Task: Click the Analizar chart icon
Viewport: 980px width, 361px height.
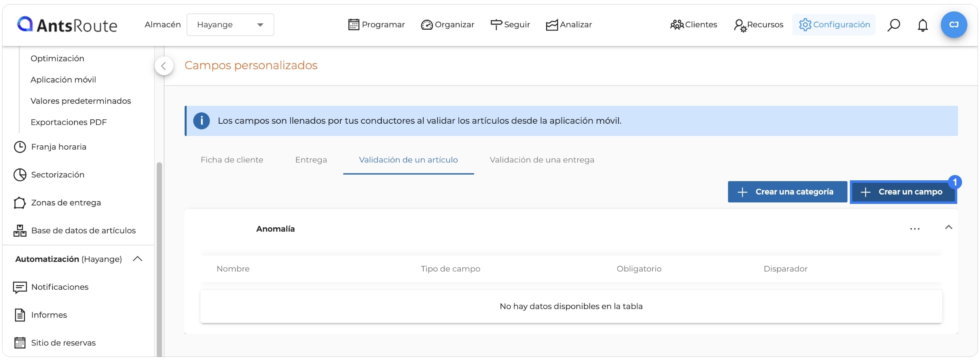Action: click(x=552, y=25)
